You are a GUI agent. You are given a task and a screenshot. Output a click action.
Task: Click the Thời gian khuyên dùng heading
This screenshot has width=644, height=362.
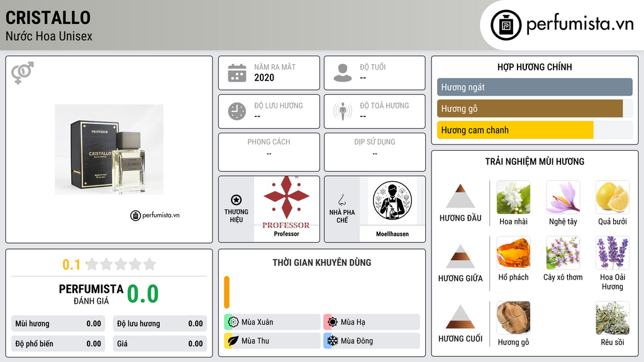(x=322, y=263)
